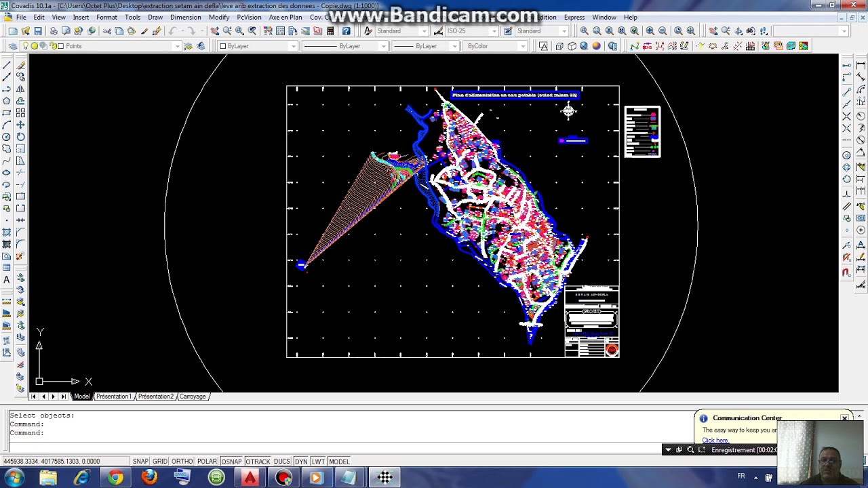Toggle LWT lineweight display
The height and width of the screenshot is (488, 868).
pos(318,462)
